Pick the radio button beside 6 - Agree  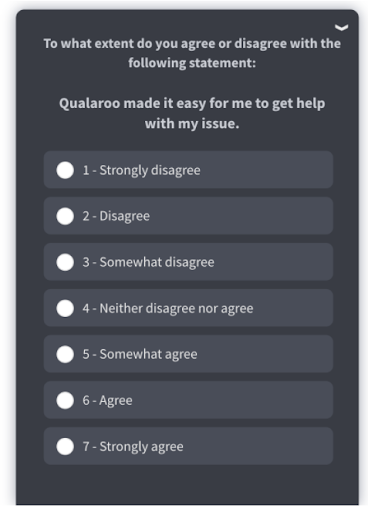coord(65,400)
